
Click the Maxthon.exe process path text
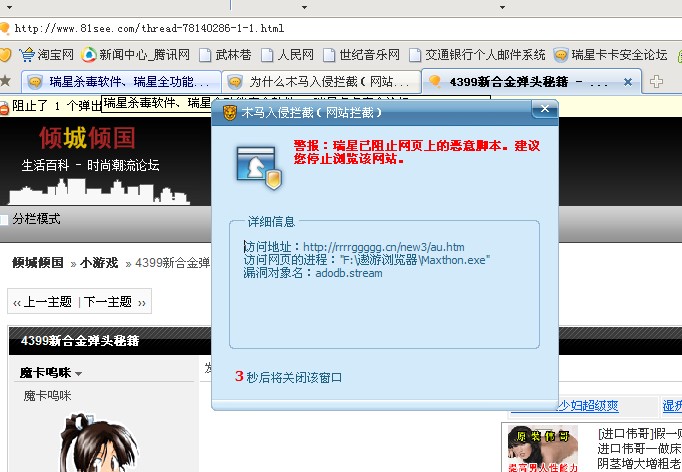click(415, 260)
